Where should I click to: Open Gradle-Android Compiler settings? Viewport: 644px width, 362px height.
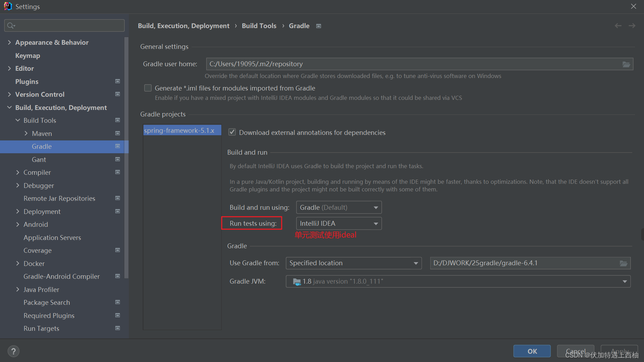62,276
